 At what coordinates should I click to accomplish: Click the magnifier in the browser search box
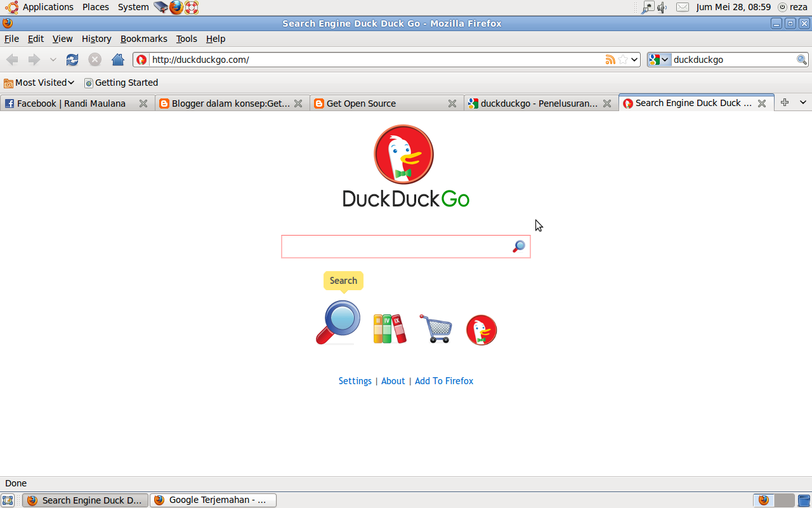[802, 60]
